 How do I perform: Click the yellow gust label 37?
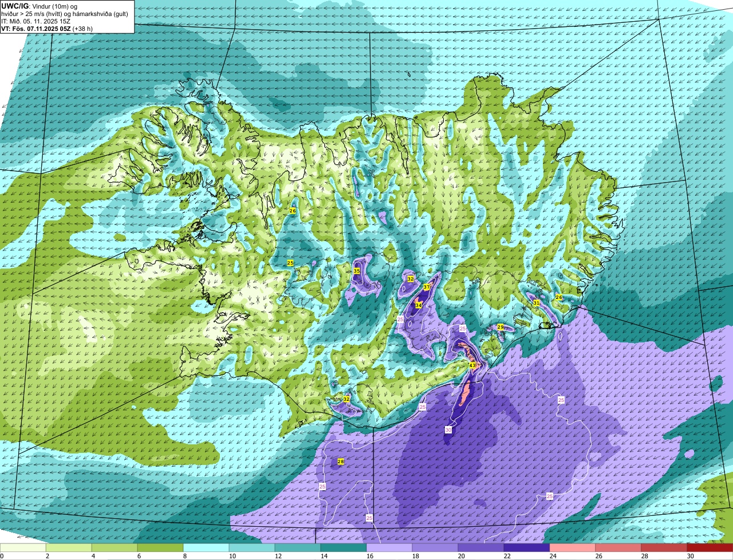pos(427,287)
